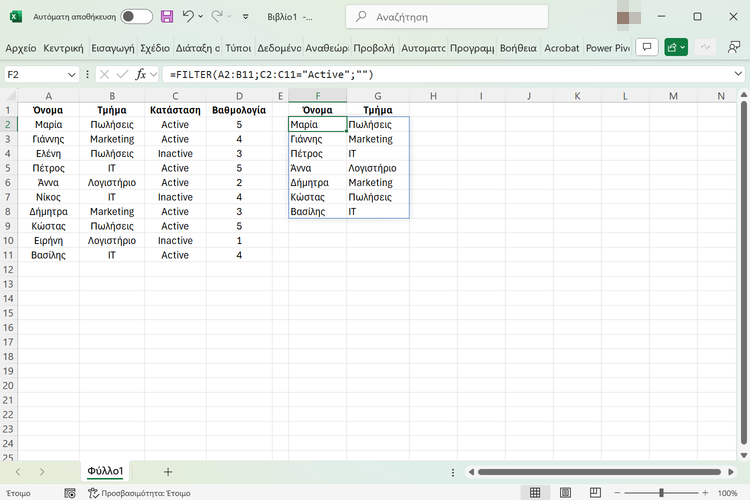The image size is (750, 500).
Task: Click the Insert Function fx icon
Action: 141,75
